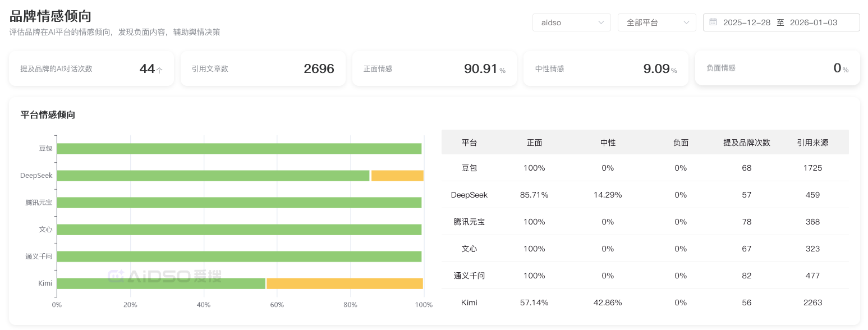Click the end date 2026-01-03 field

[x=813, y=22]
